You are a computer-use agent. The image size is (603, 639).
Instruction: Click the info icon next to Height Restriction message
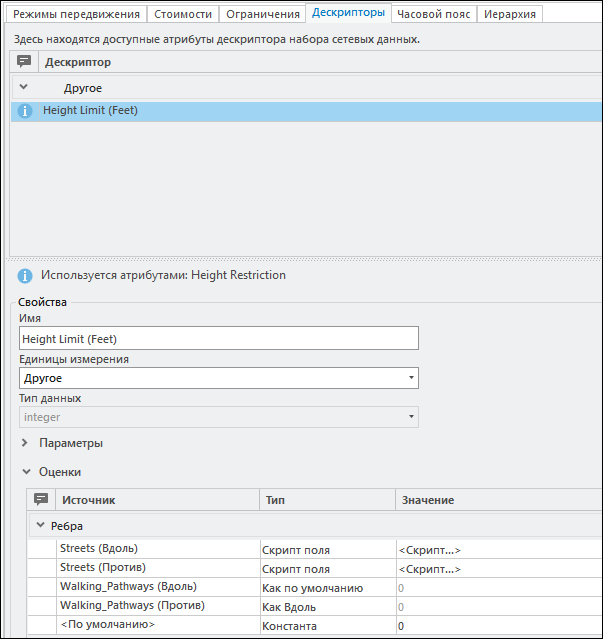[25, 275]
